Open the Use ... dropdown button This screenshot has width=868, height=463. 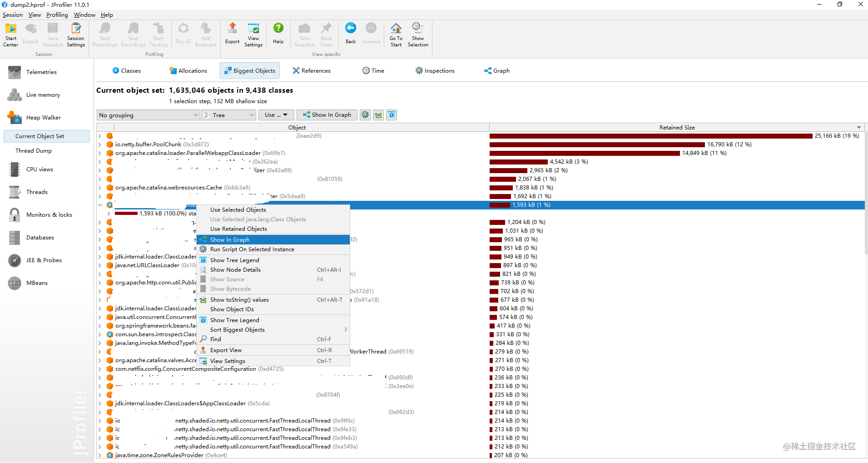coord(276,115)
